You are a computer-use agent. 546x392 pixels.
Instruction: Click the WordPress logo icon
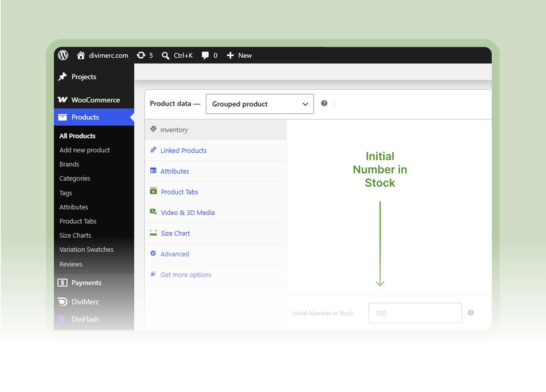pos(63,55)
